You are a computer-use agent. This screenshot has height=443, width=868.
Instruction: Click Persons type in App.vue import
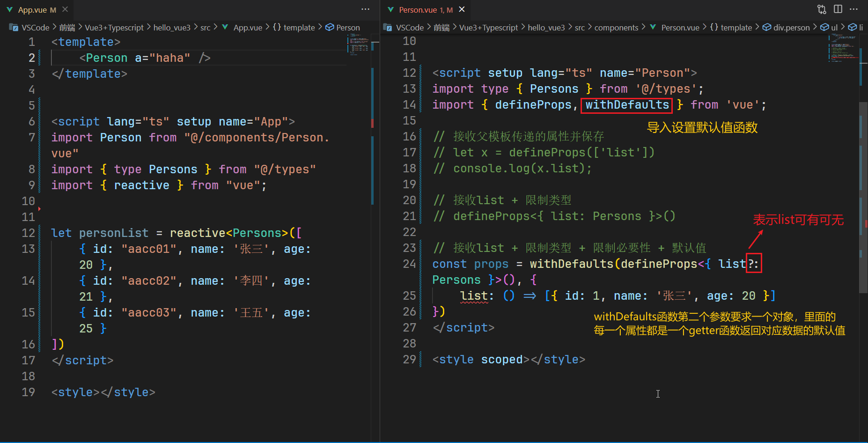click(x=173, y=170)
